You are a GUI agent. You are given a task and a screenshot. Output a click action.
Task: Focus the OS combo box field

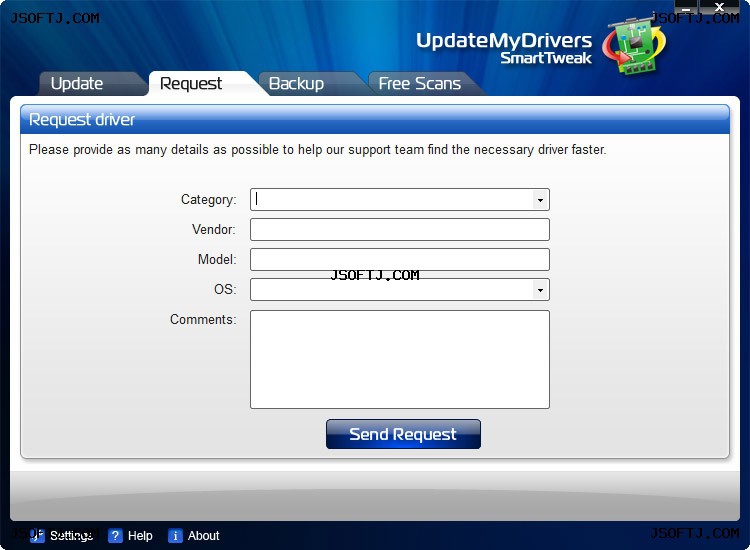pyautogui.click(x=399, y=289)
